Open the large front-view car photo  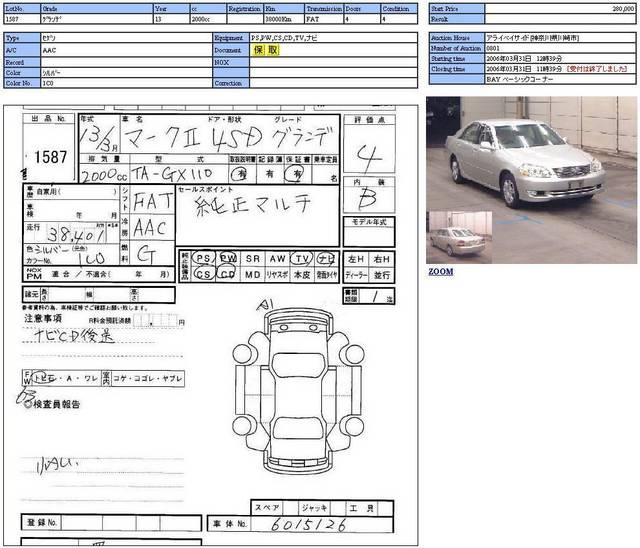(531, 180)
